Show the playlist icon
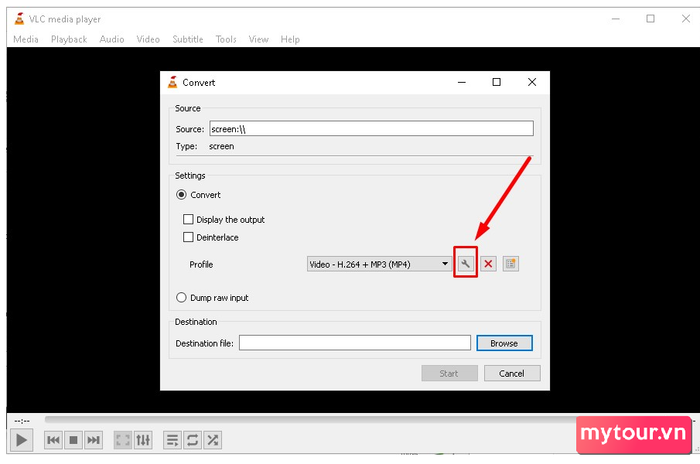Image resolution: width=700 pixels, height=464 pixels. click(172, 440)
